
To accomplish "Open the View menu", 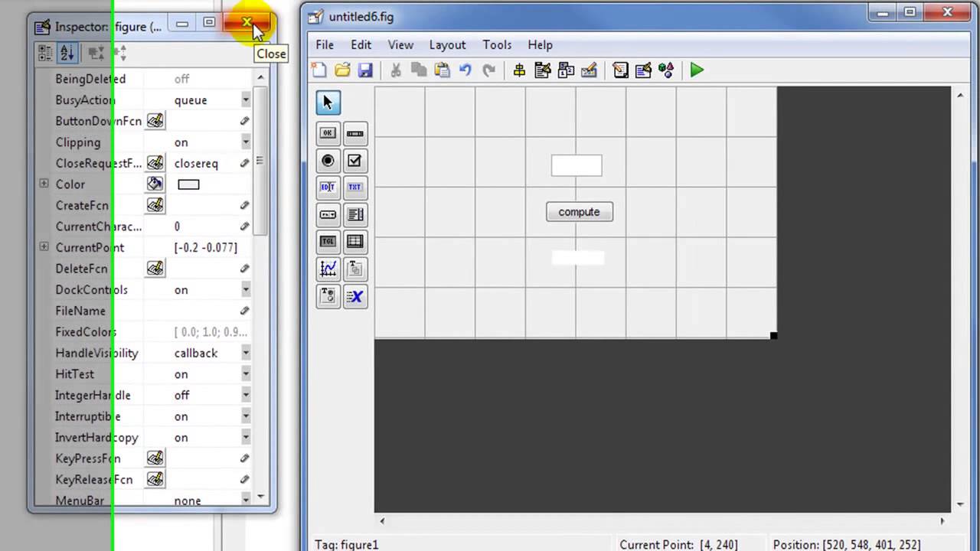I will pyautogui.click(x=400, y=45).
